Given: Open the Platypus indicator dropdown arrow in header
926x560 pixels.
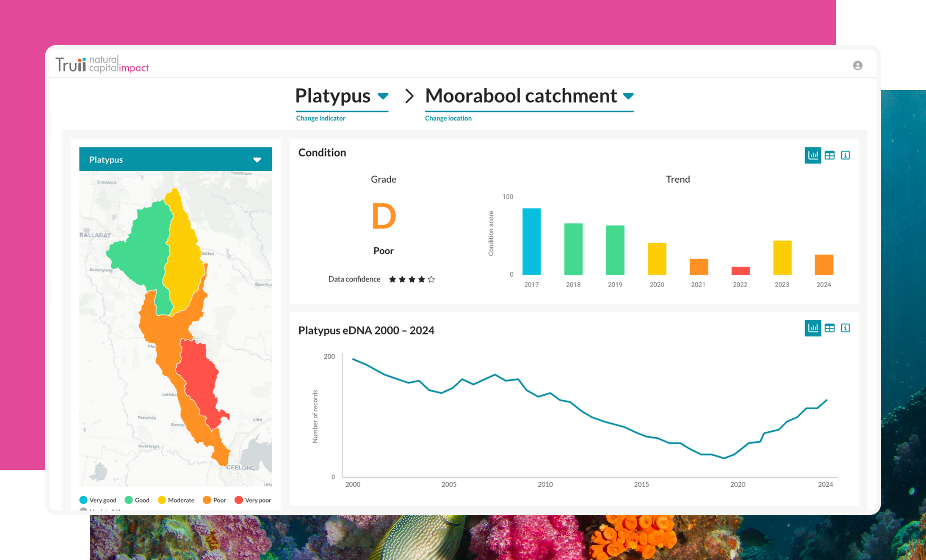Looking at the screenshot, I should [x=383, y=96].
